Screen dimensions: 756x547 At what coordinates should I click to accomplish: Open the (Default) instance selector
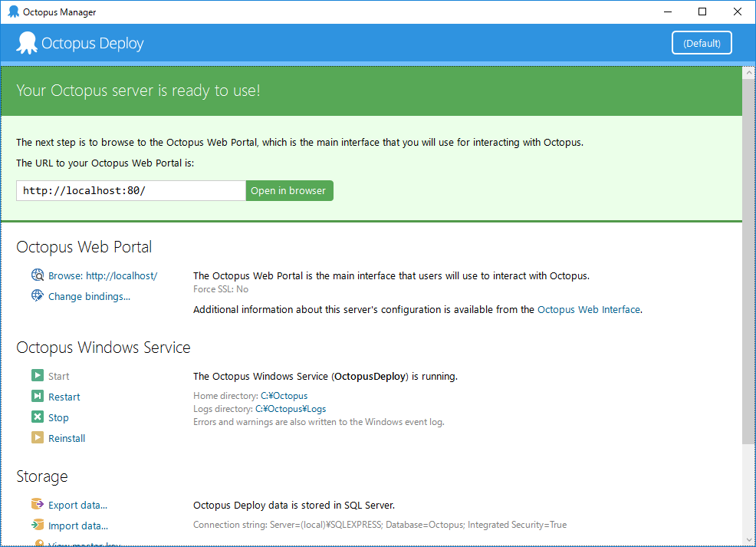(x=702, y=43)
